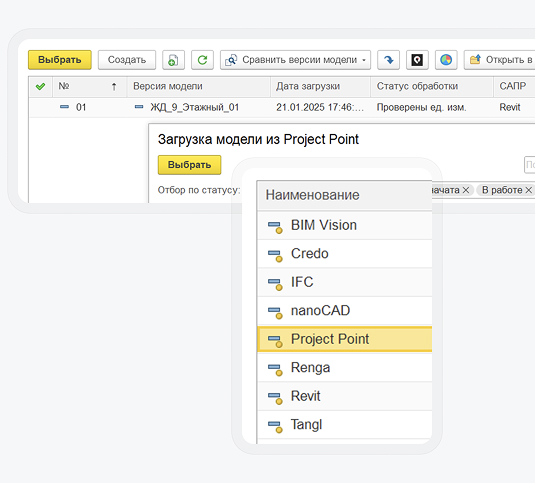This screenshot has width=535, height=483.
Task: Click the 'Создать' button
Action: click(127, 60)
